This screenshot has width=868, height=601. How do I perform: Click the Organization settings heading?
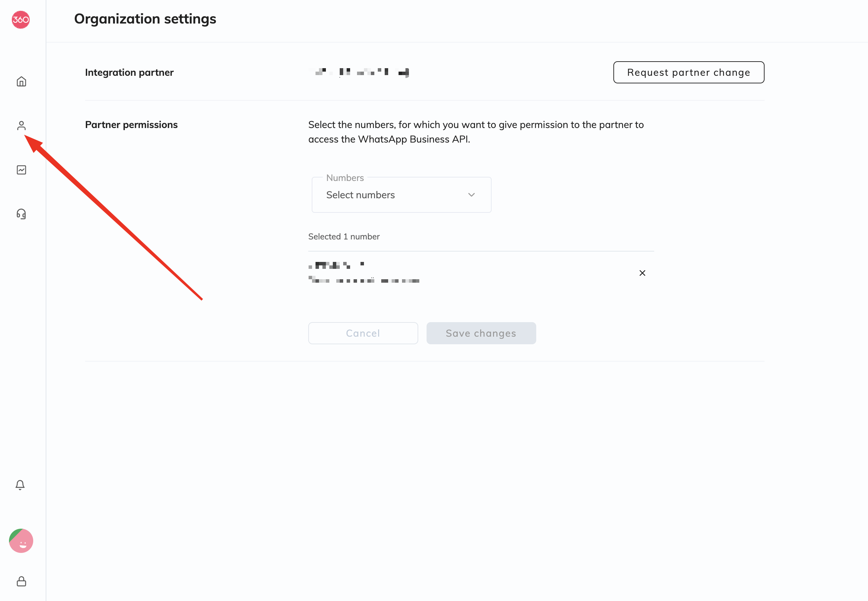[145, 19]
